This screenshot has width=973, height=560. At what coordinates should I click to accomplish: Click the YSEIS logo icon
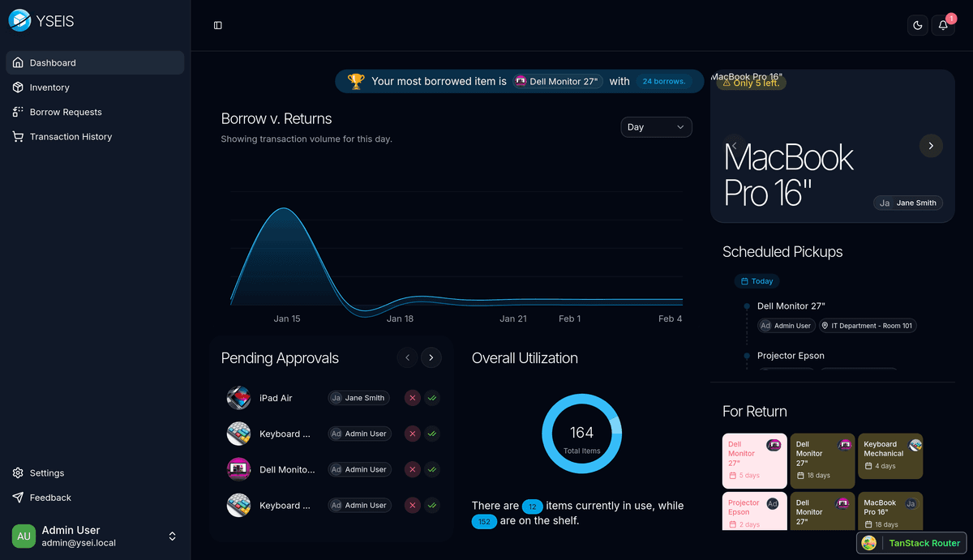19,21
